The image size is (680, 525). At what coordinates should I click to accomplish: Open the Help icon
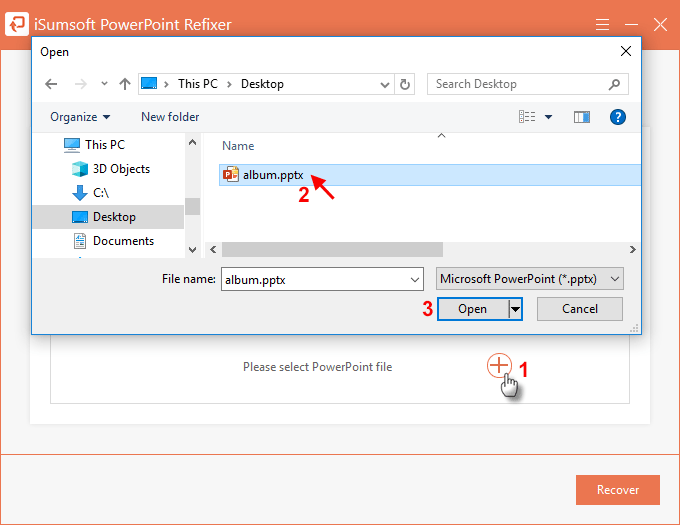tap(618, 117)
